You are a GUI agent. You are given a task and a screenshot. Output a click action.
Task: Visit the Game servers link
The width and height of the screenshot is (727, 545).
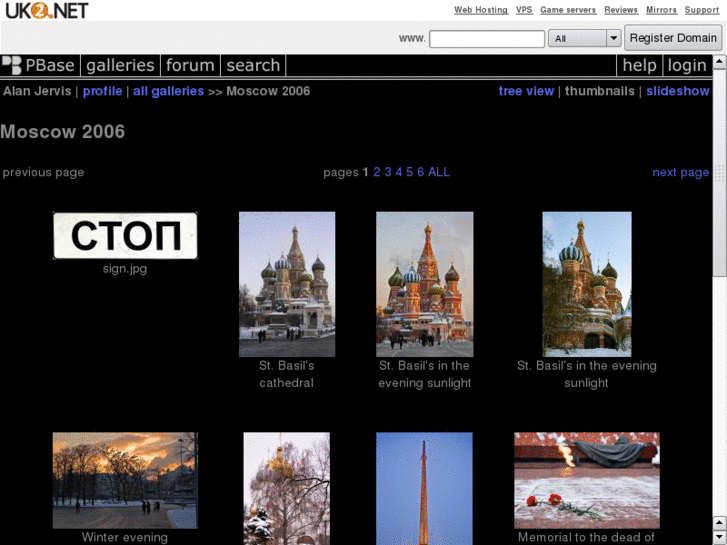click(568, 10)
